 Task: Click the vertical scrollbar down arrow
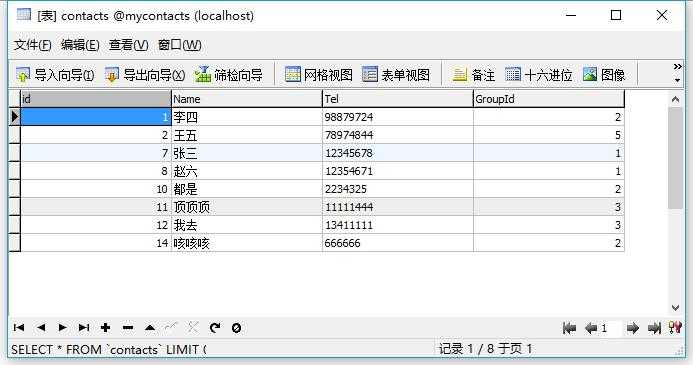pyautogui.click(x=675, y=308)
